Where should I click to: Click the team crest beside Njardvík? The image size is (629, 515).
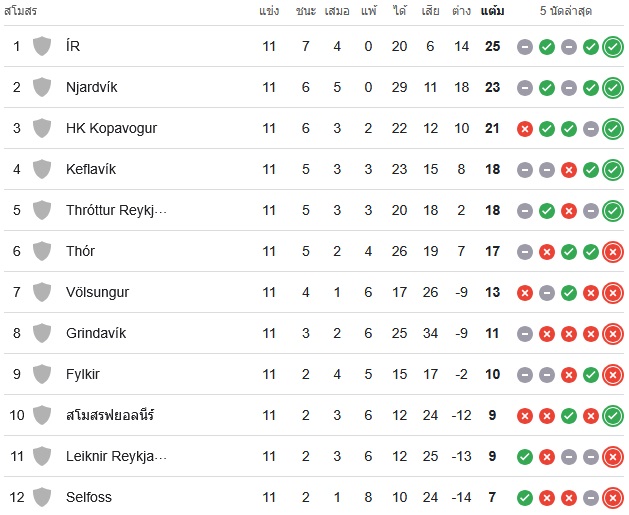tap(42, 87)
